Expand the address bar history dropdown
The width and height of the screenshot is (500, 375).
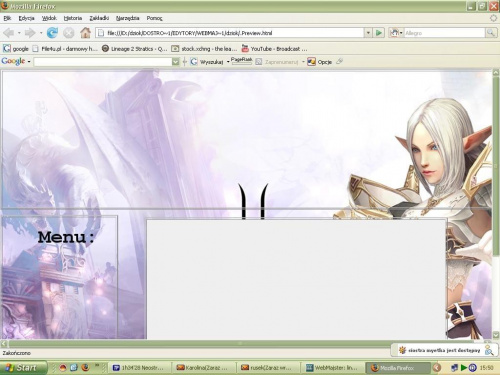(x=368, y=33)
